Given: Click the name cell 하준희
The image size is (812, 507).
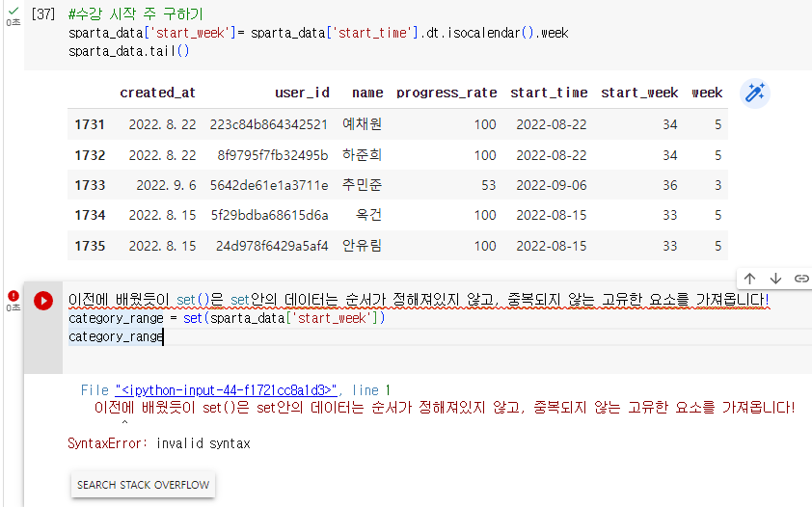Looking at the screenshot, I should point(362,154).
